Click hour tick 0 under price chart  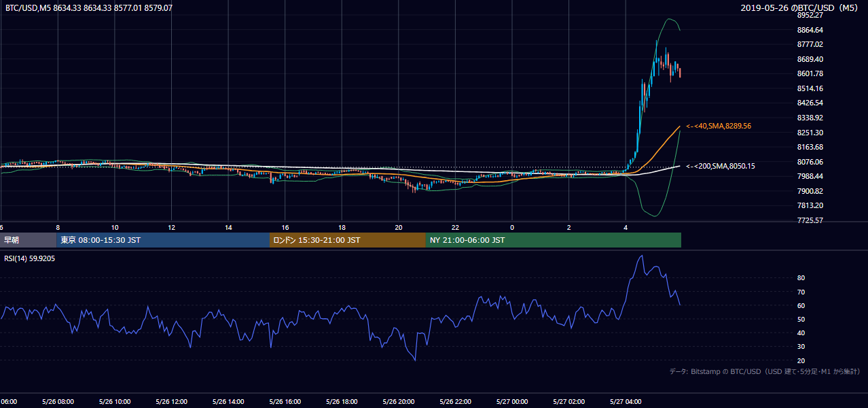pos(512,228)
